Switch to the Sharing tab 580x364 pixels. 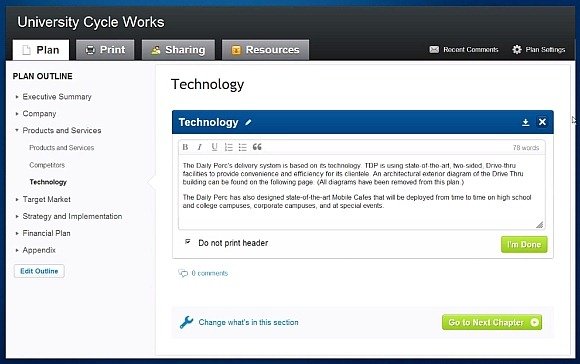(x=178, y=50)
